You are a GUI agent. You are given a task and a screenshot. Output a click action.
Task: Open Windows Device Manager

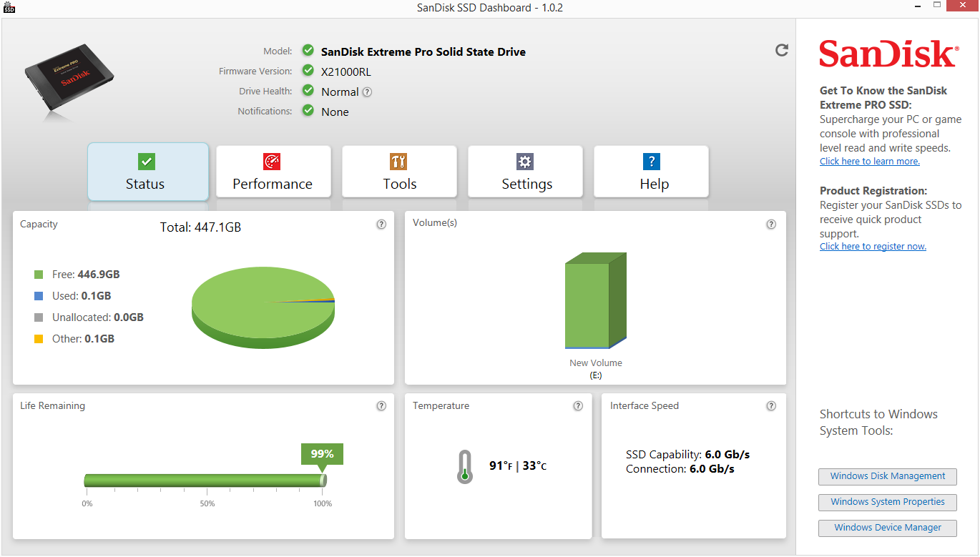[888, 528]
